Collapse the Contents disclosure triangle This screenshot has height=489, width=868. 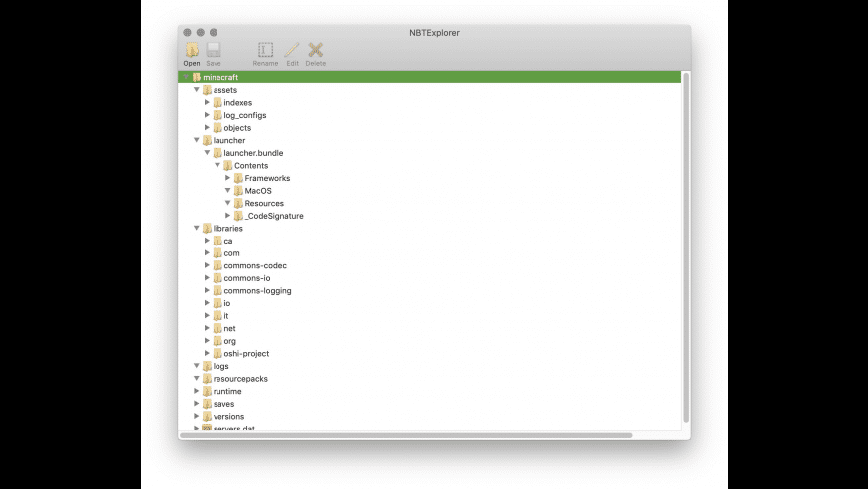coord(217,165)
